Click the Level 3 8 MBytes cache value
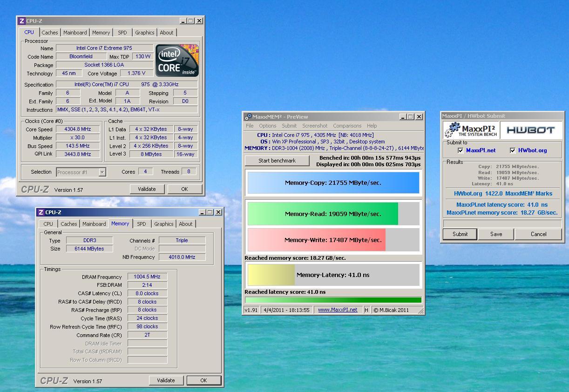Viewport: 569px width, 392px height. [x=151, y=154]
